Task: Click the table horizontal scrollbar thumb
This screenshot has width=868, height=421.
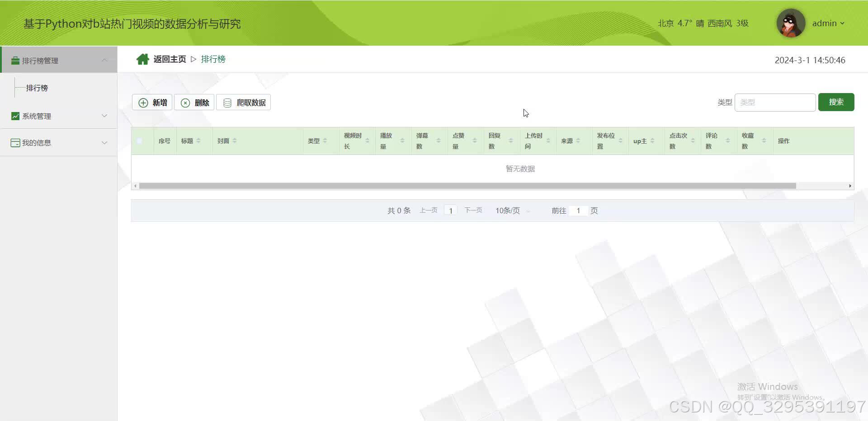Action: tap(467, 186)
